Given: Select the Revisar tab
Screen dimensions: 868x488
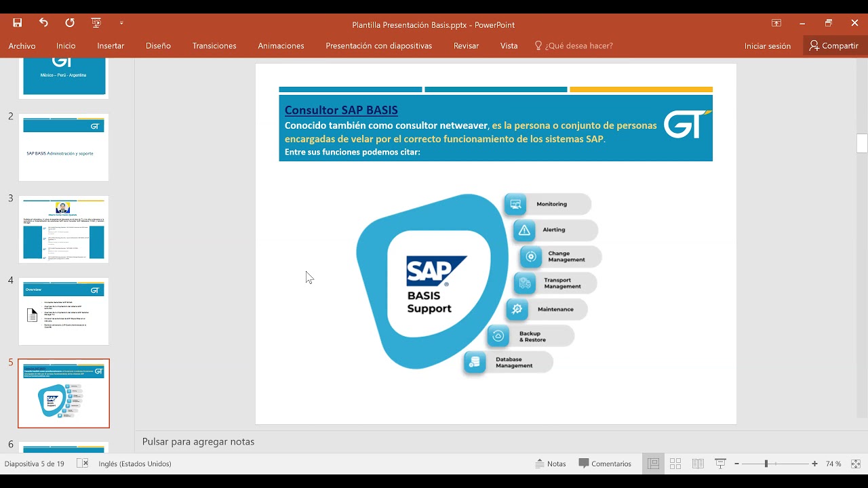Looking at the screenshot, I should click(466, 46).
